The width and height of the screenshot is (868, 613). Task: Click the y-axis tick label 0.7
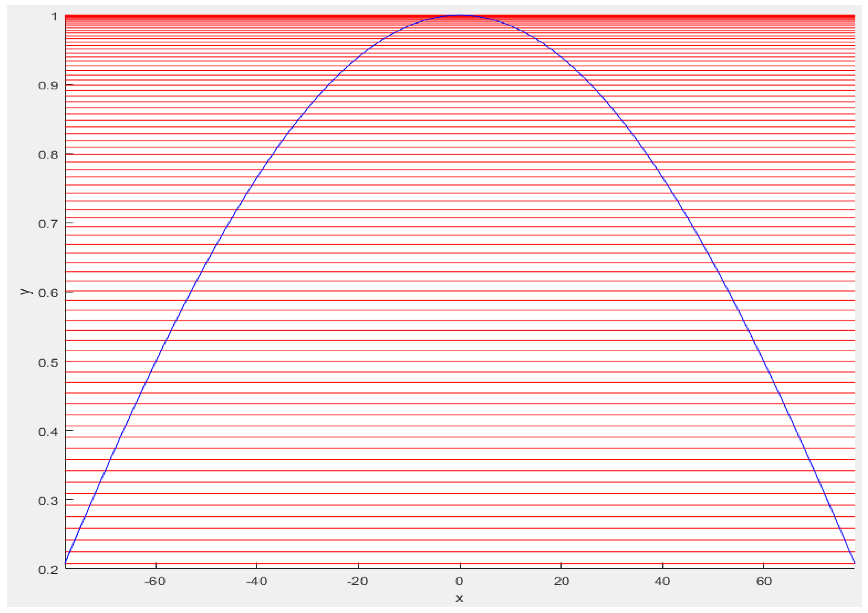(48, 223)
